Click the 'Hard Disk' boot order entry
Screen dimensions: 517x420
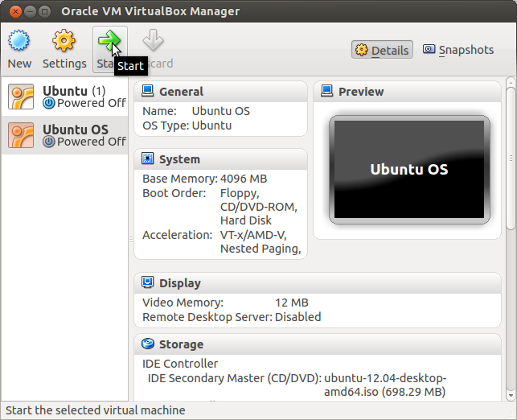pyautogui.click(x=246, y=220)
